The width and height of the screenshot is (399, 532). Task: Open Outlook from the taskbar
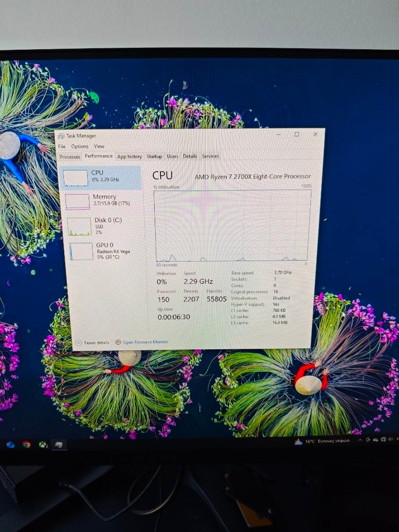coord(10,444)
